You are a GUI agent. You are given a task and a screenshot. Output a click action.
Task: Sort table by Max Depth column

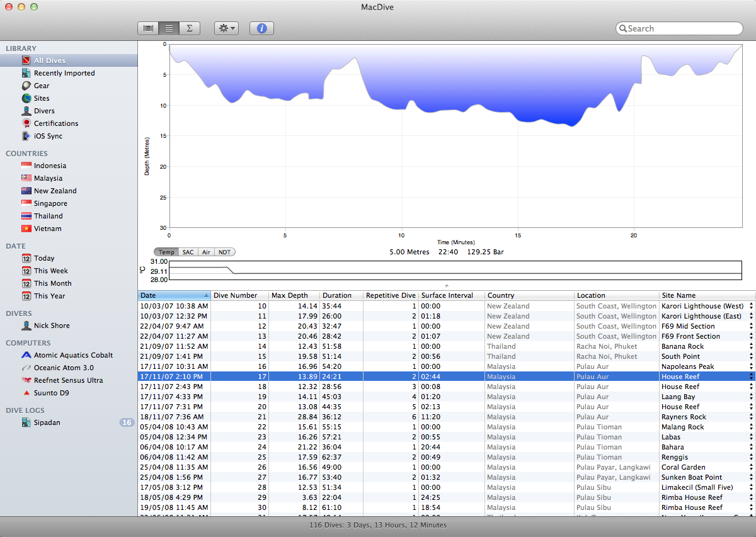click(294, 295)
